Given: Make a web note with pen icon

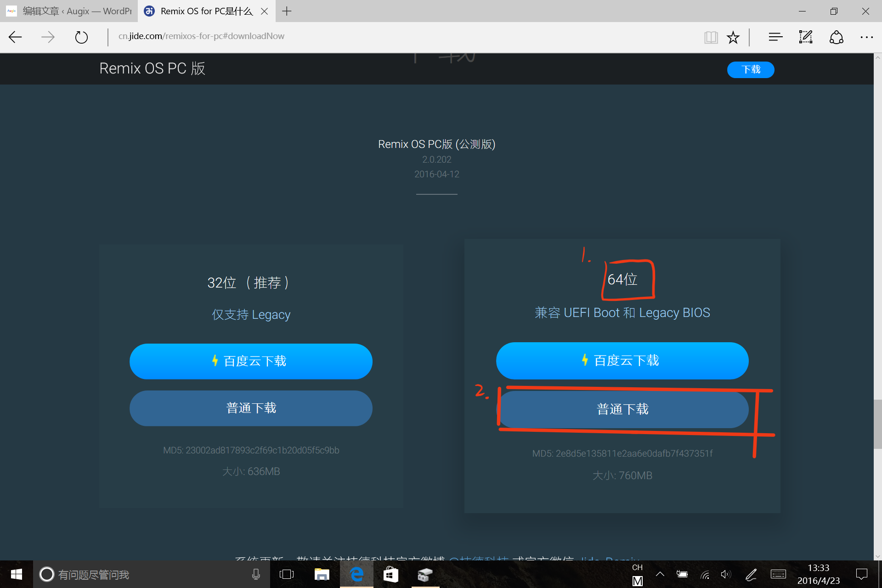Looking at the screenshot, I should [x=806, y=37].
